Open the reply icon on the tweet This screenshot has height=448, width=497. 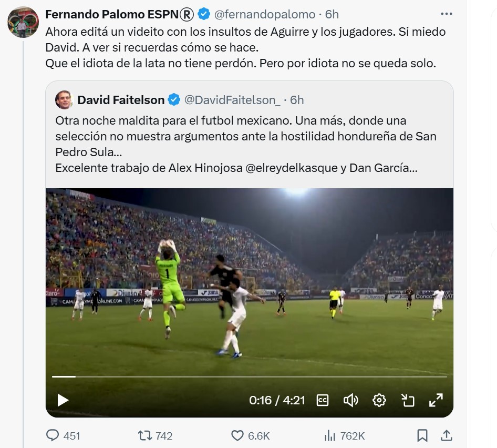tap(52, 435)
